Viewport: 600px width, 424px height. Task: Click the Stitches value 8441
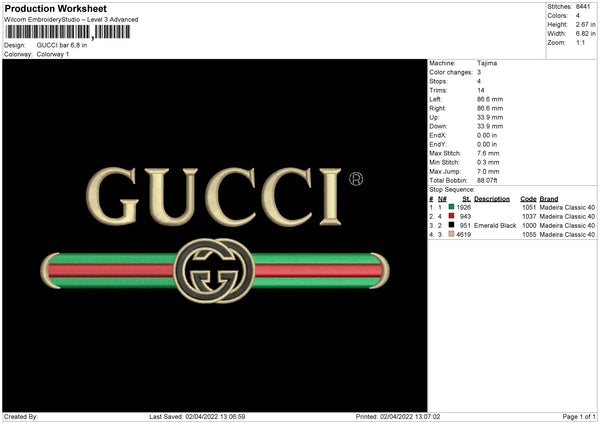[x=583, y=7]
